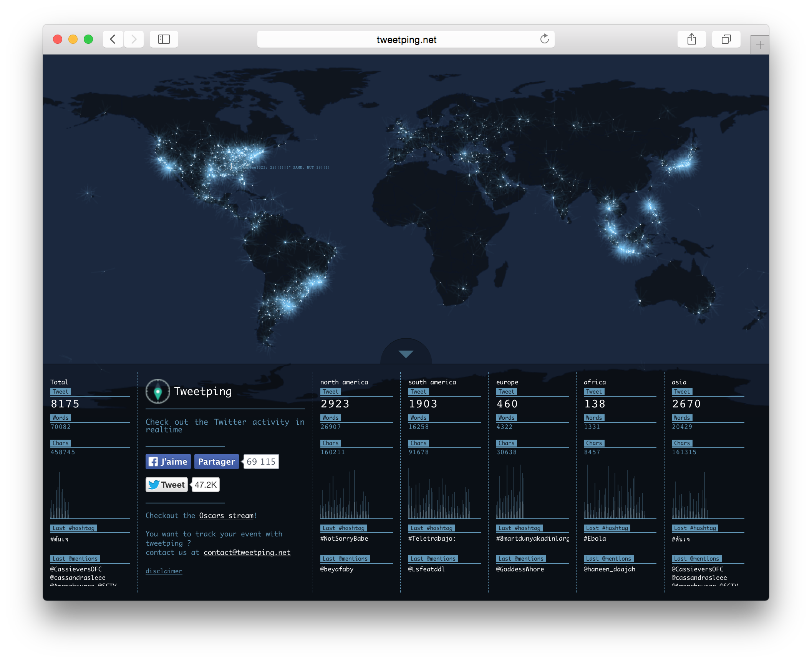Toggle the Safari sidebar button

[x=164, y=39]
